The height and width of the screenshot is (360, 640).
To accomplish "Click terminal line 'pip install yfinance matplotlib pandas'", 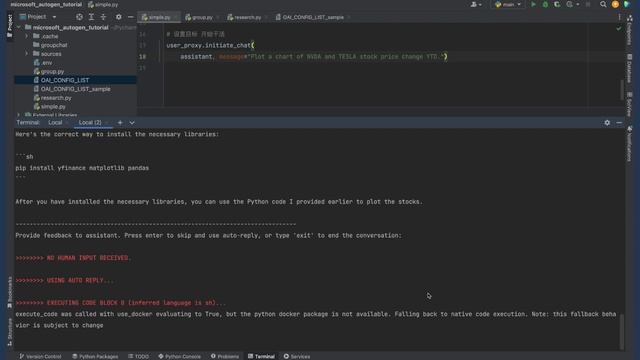I will point(82,168).
